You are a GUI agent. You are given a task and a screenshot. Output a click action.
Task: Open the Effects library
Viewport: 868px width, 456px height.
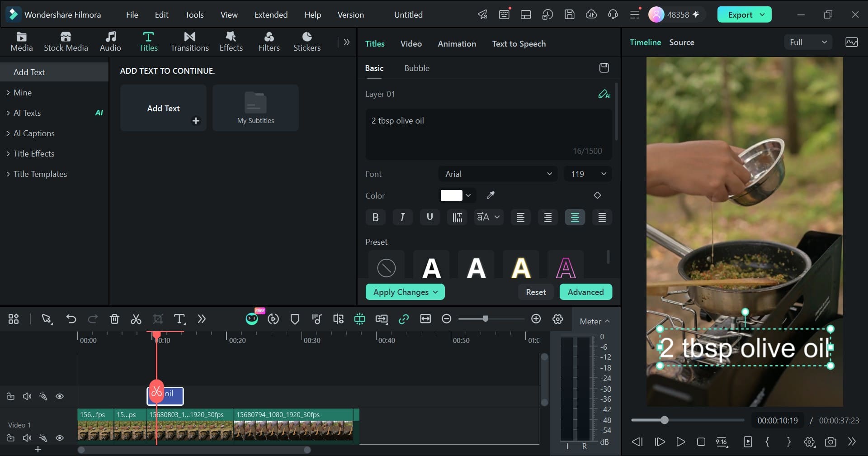231,42
